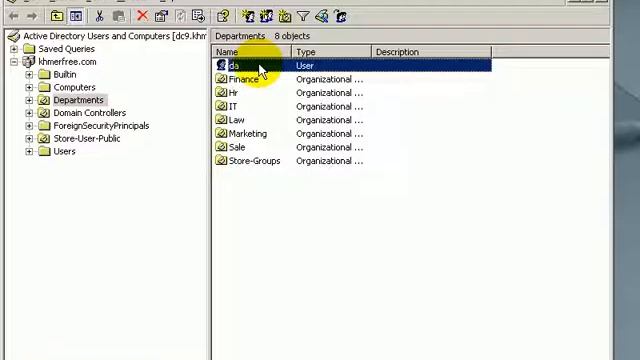The height and width of the screenshot is (360, 640).
Task: Expand the Departments OU in tree
Action: coord(29,100)
